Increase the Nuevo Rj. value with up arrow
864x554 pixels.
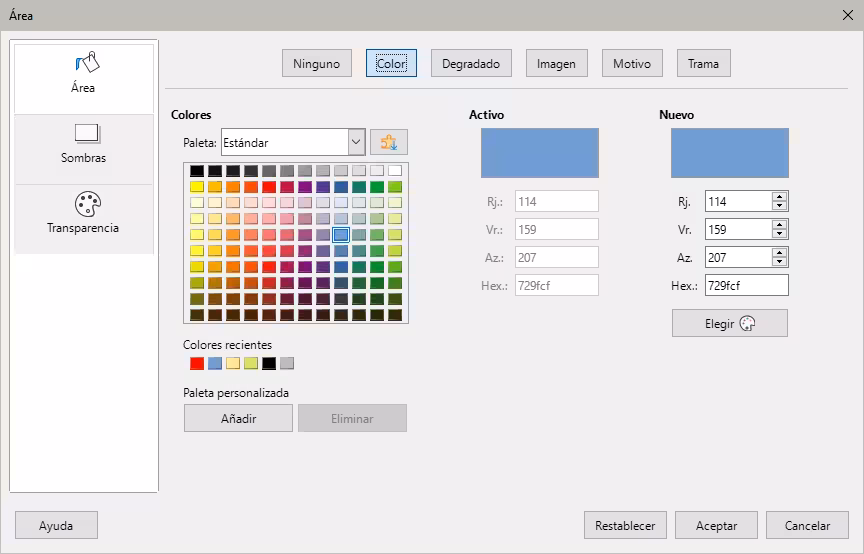pos(779,197)
